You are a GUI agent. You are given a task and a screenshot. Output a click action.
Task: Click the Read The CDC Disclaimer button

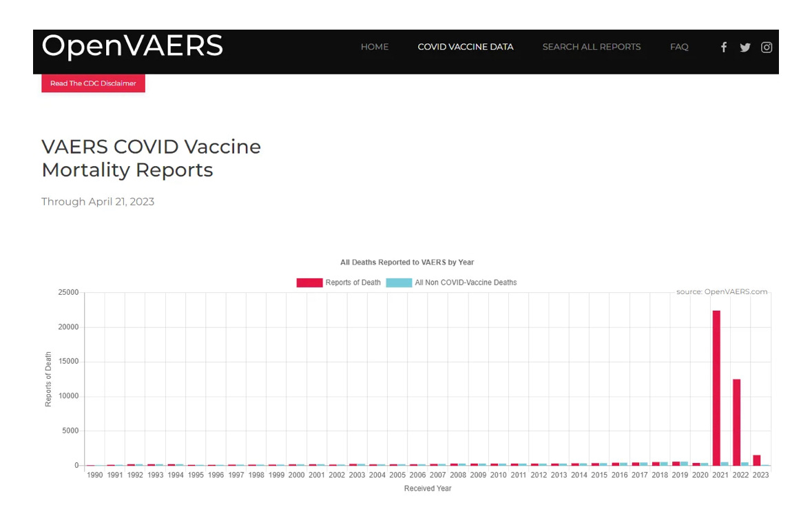93,83
